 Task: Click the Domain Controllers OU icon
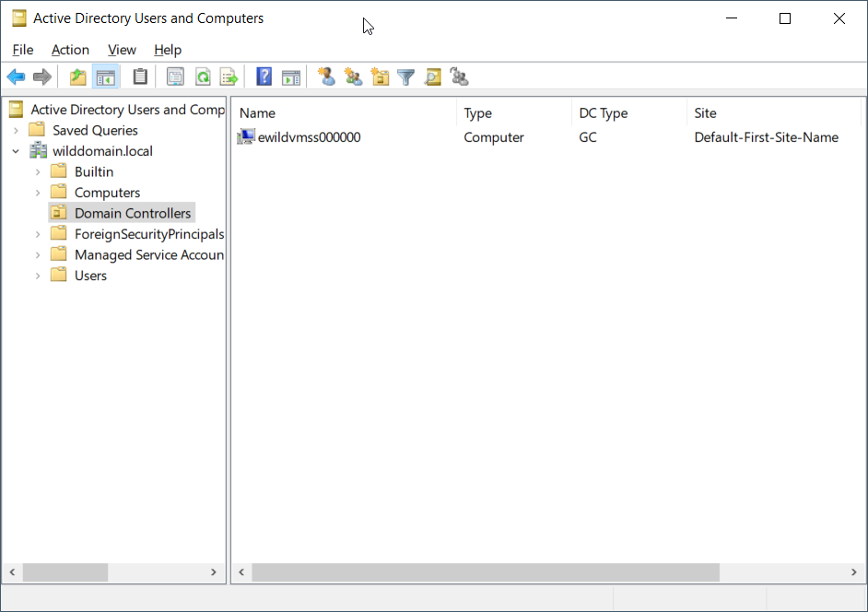point(59,213)
